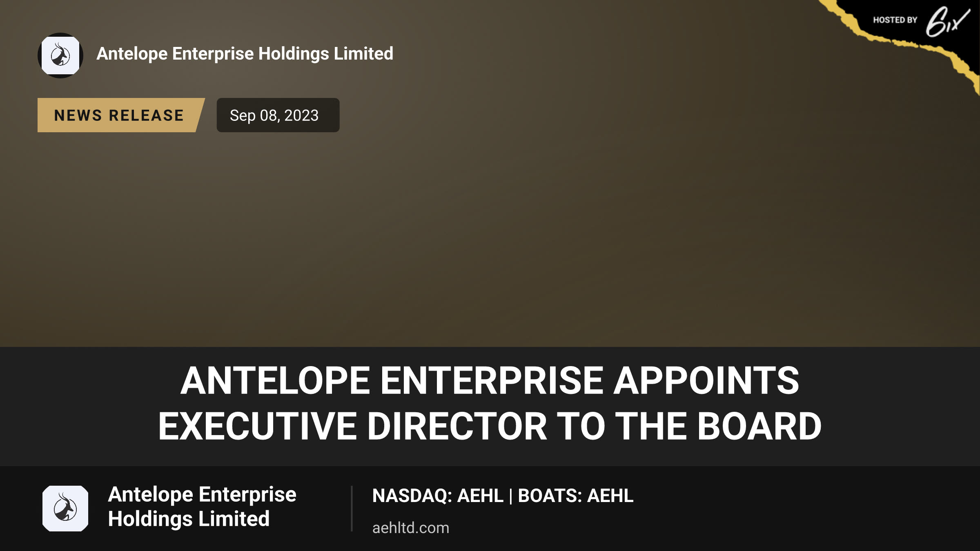Image resolution: width=980 pixels, height=551 pixels.
Task: Click the ANTELOPE ENTERPRISE APPOINTS headline line
Action: click(490, 380)
